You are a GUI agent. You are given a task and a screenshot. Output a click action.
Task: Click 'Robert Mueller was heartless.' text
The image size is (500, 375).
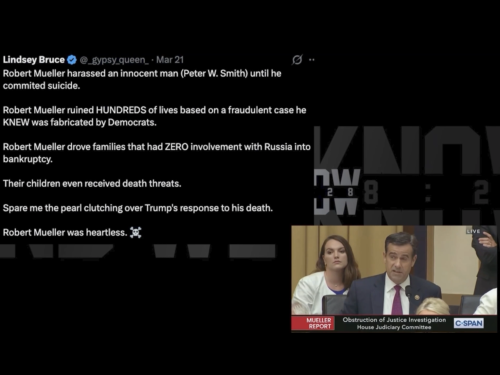(65, 232)
